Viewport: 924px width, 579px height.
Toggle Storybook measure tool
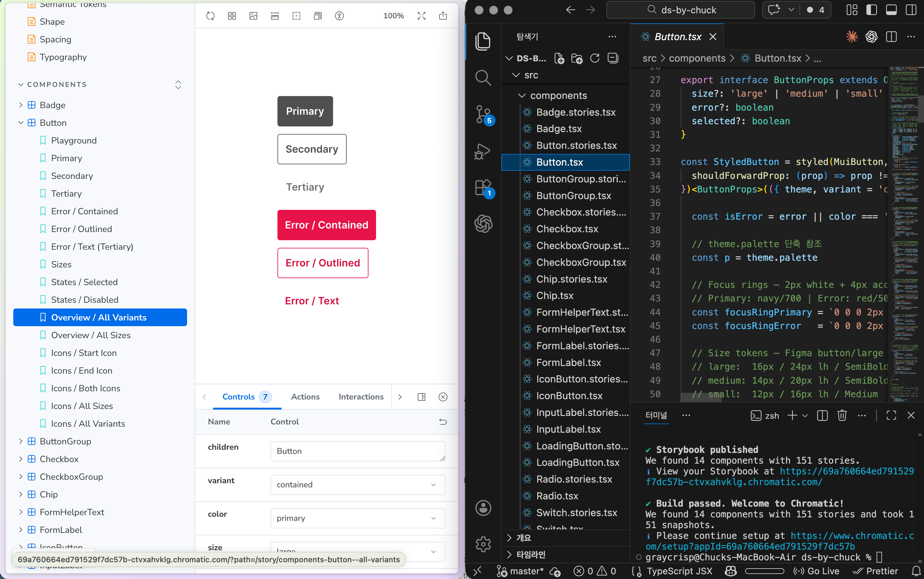[x=275, y=16]
